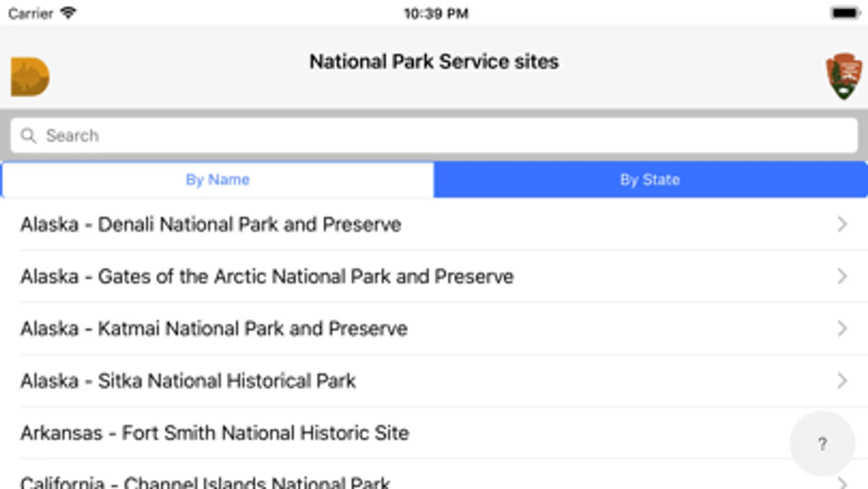
Task: Open Alaska - Katmai National Park and Preserve
Action: pyautogui.click(x=434, y=329)
